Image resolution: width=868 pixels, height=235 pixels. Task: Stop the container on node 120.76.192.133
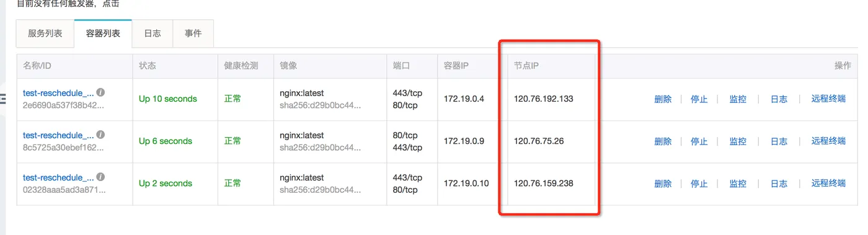699,99
